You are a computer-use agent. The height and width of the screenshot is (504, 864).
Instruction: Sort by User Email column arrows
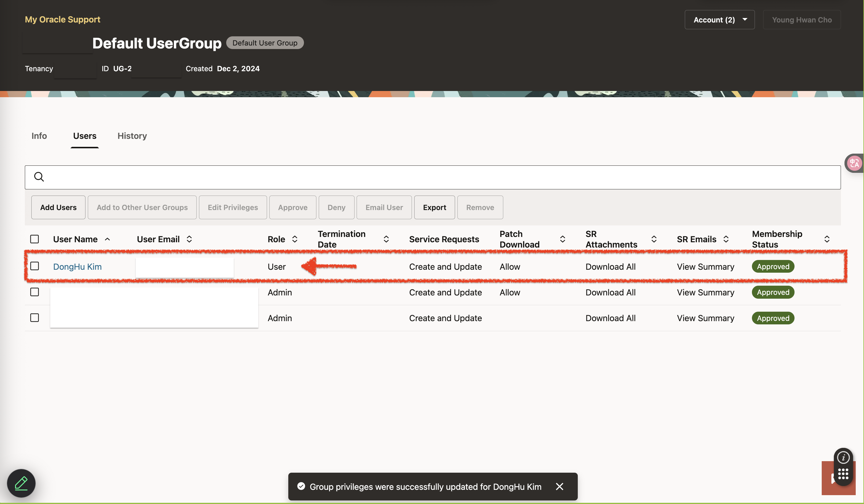tap(189, 239)
